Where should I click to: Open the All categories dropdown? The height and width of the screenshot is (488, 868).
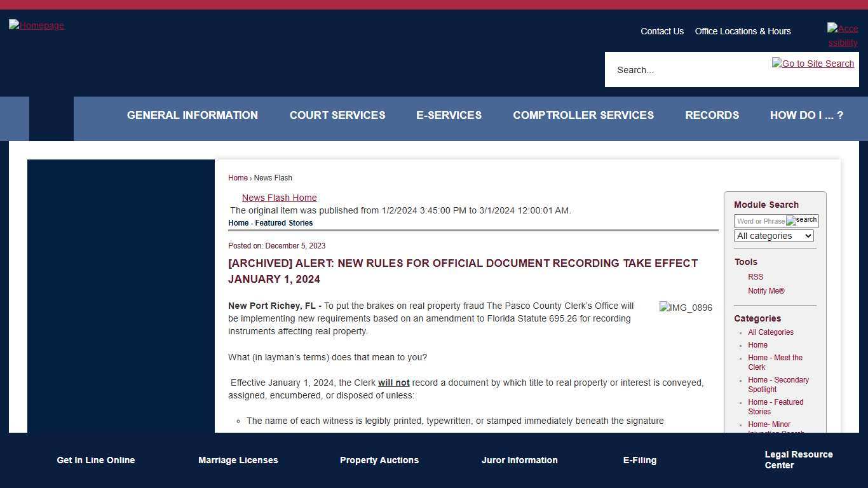[x=774, y=236]
